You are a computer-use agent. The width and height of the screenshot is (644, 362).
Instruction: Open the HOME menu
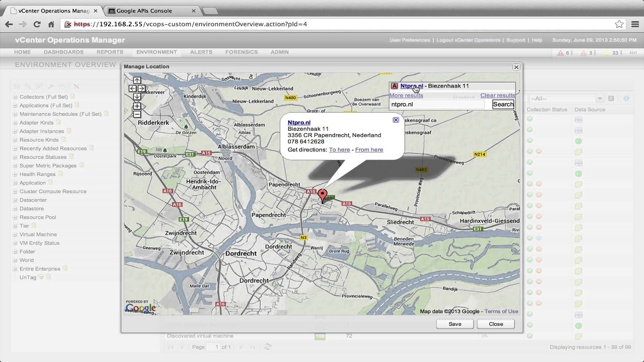[x=23, y=52]
